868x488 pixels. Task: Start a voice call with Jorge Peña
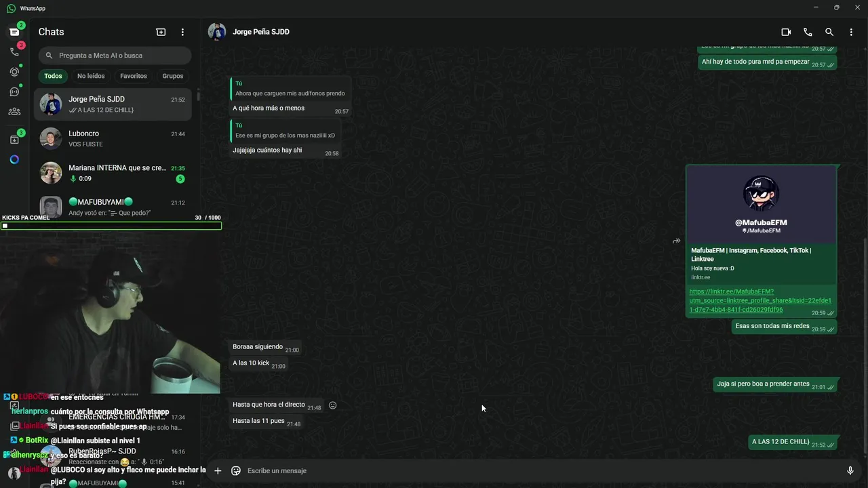pos(808,32)
